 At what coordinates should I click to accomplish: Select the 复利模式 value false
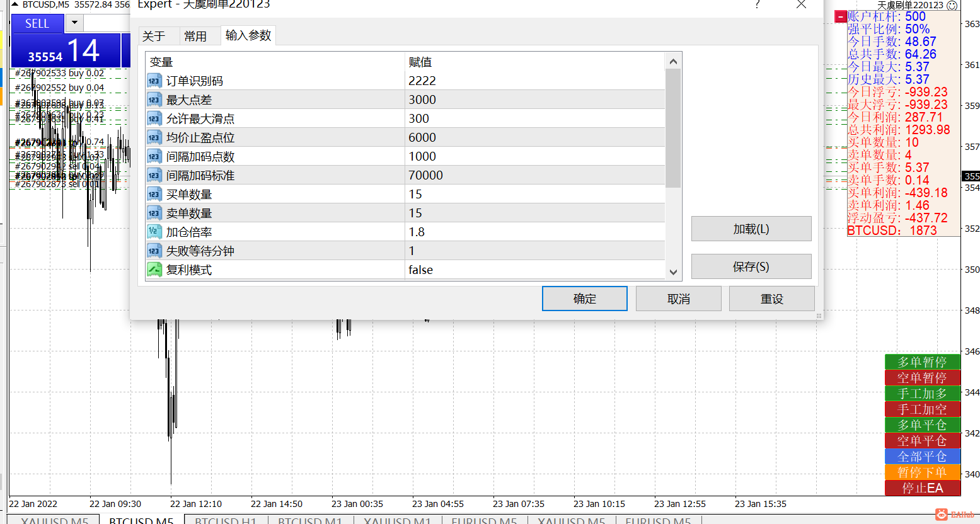click(x=420, y=270)
